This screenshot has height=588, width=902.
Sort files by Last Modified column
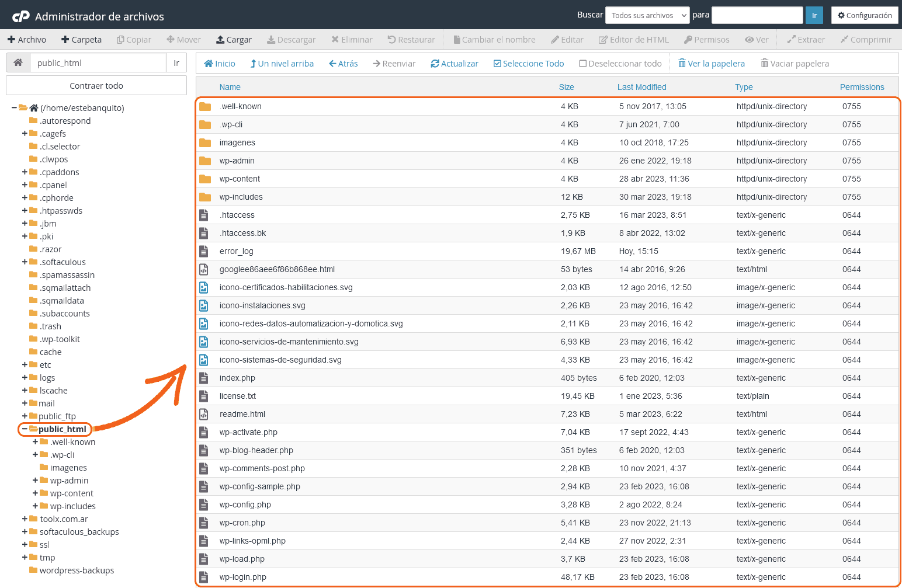click(641, 87)
